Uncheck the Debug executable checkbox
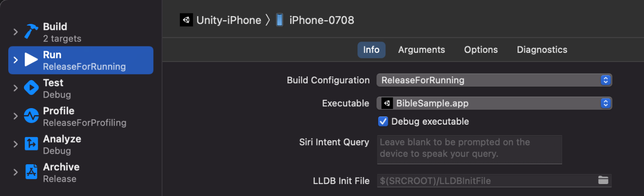 pyautogui.click(x=383, y=121)
